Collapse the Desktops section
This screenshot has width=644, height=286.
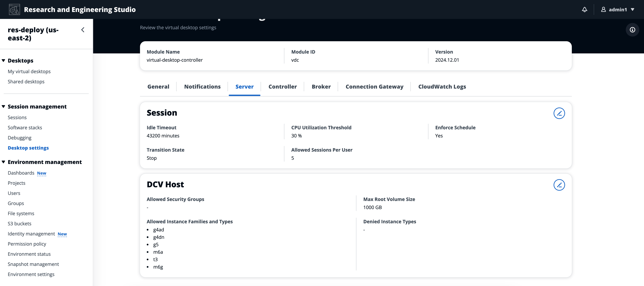(x=3, y=60)
